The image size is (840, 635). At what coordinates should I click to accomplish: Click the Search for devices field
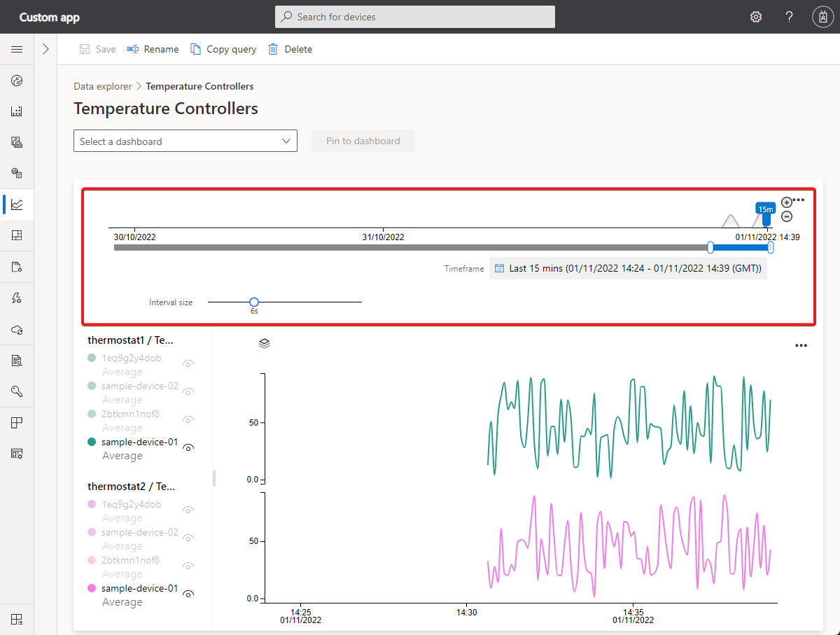point(414,17)
